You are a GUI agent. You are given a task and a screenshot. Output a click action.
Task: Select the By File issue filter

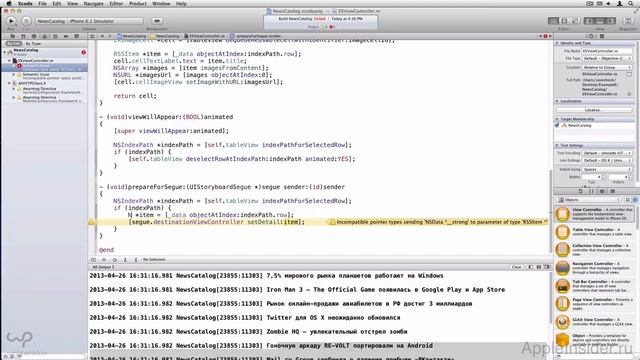point(13,43)
